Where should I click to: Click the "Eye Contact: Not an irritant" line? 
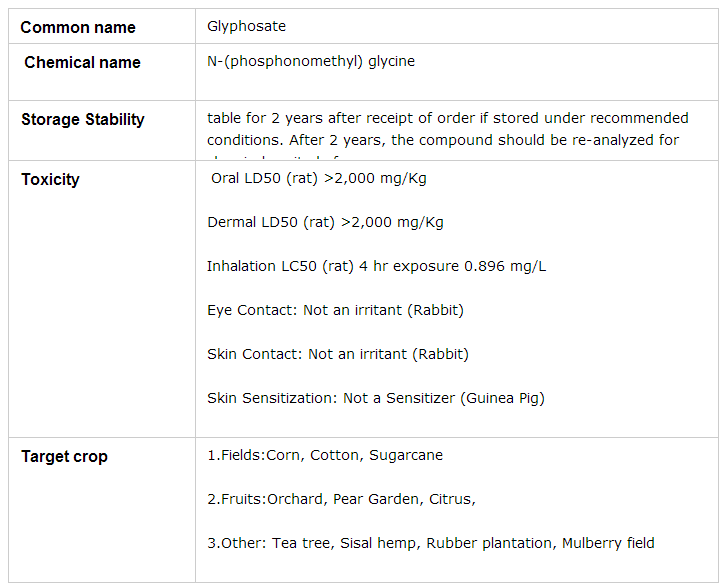(x=335, y=310)
